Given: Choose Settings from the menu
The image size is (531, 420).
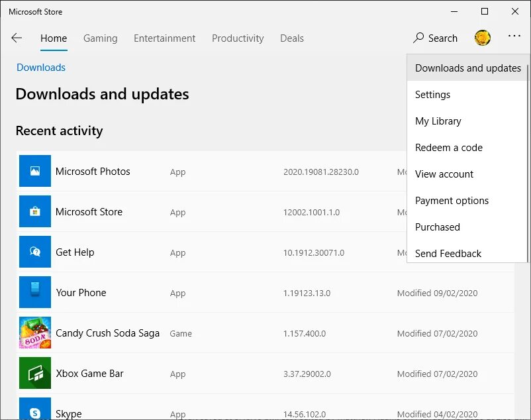Looking at the screenshot, I should pyautogui.click(x=433, y=95).
